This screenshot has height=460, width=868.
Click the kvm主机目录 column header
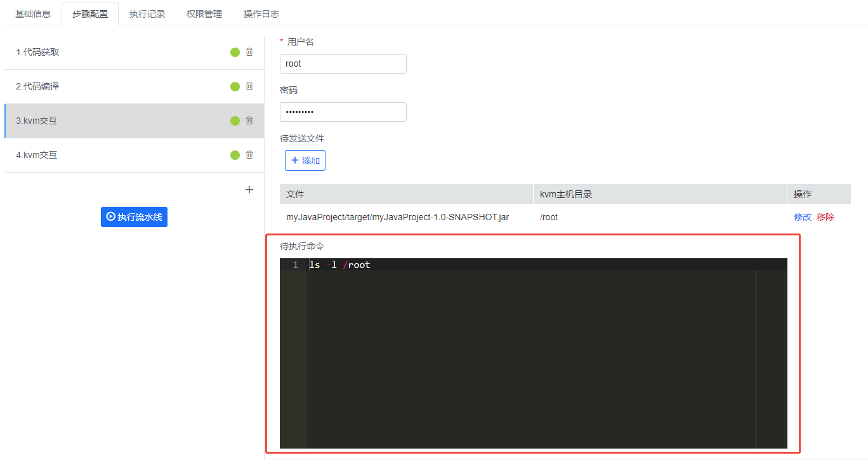[661, 194]
